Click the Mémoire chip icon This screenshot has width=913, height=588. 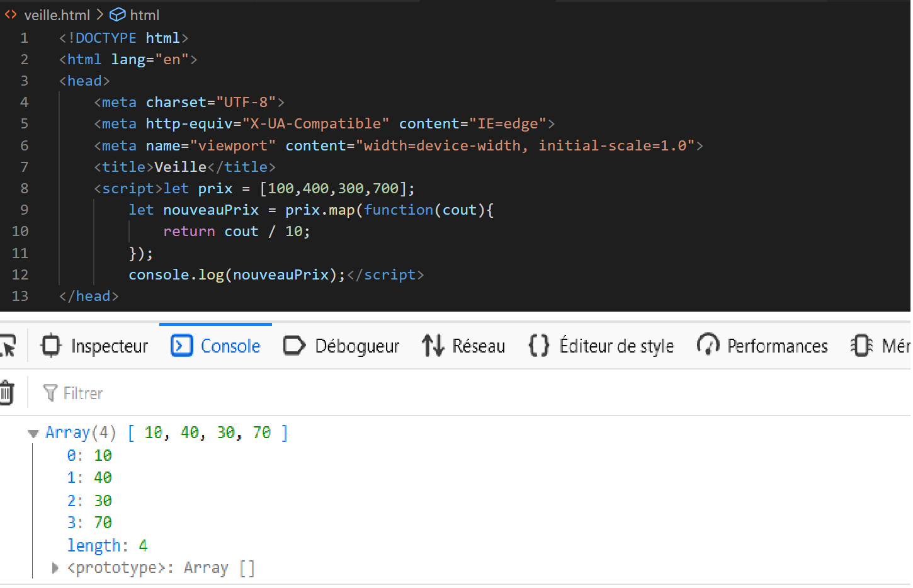[861, 346]
